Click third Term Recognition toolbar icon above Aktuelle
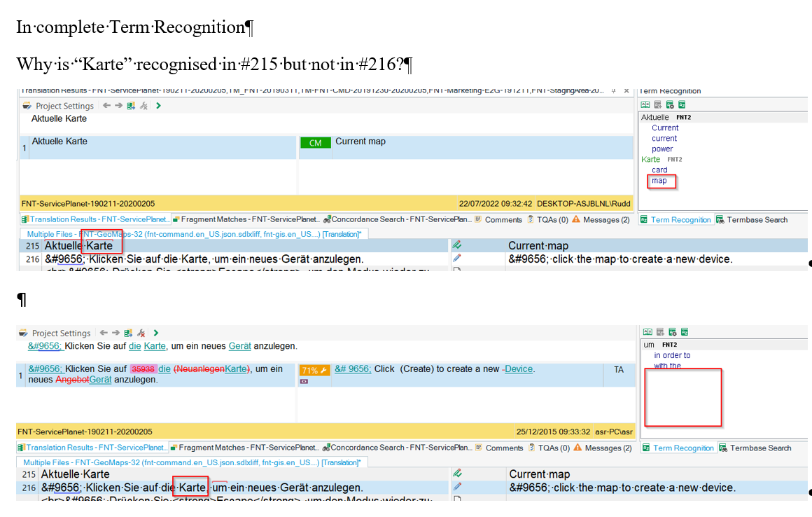 coord(670,104)
